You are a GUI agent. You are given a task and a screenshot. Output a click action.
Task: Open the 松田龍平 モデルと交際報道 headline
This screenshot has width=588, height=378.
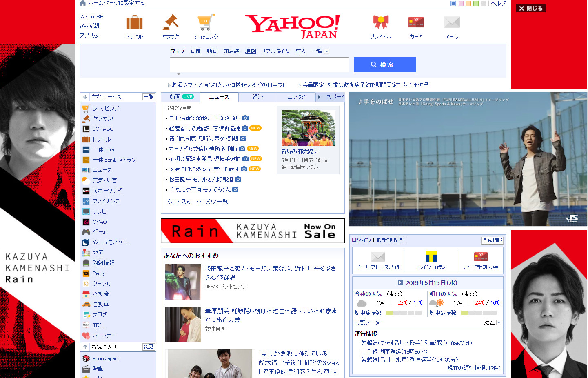click(201, 179)
